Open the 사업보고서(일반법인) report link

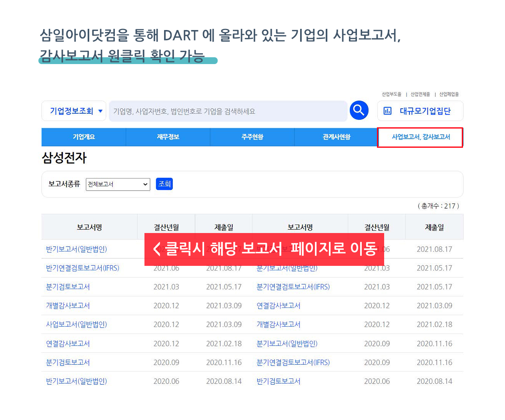point(76,324)
